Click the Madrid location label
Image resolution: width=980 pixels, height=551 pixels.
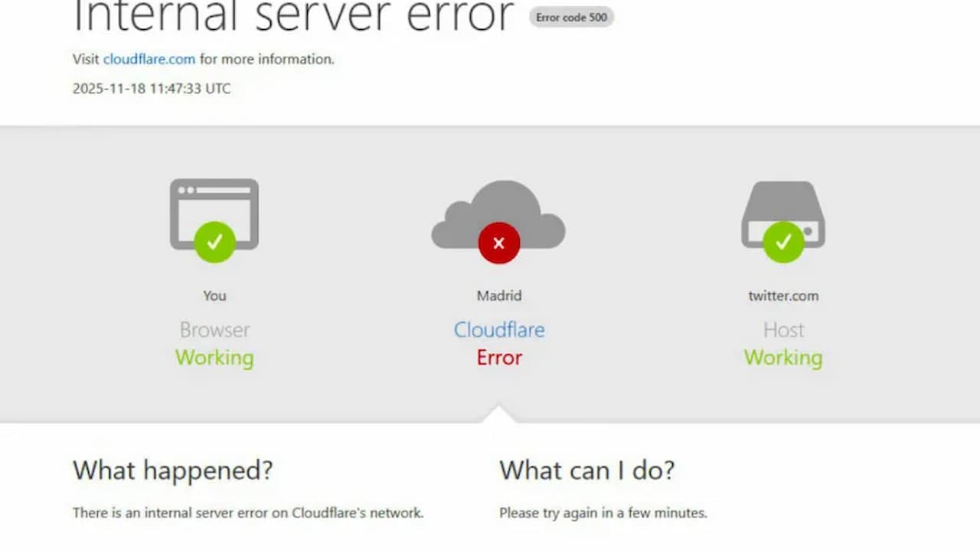click(x=499, y=295)
